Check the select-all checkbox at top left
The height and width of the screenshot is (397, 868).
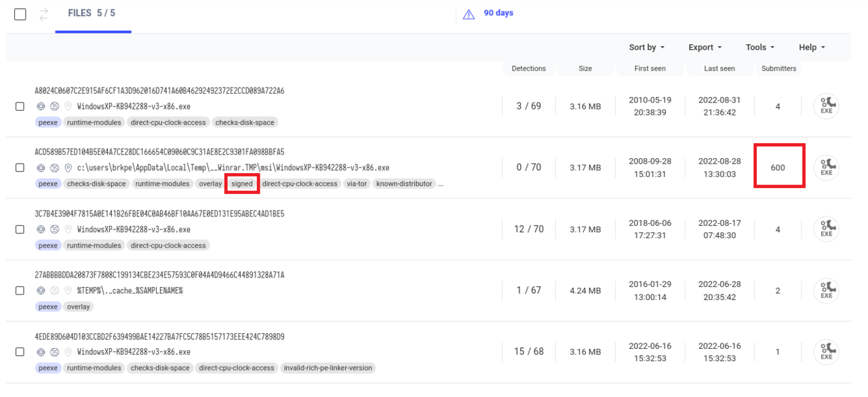pos(20,14)
